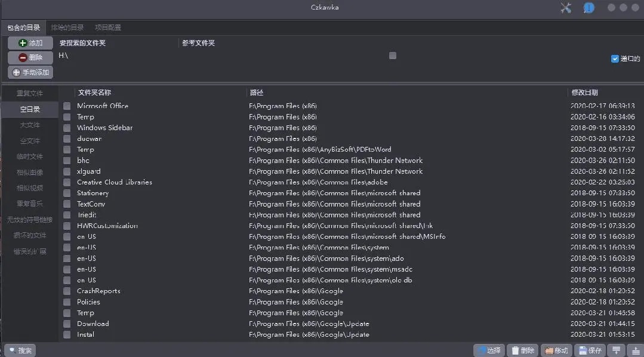Click the 手动添加 manual add button
The image size is (644, 357).
click(x=30, y=72)
